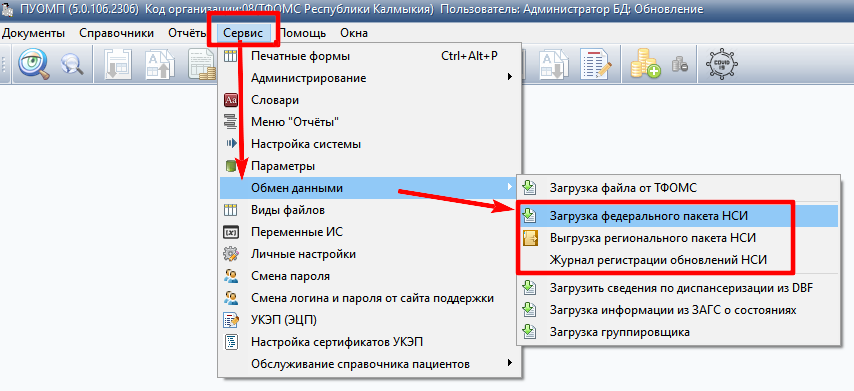Viewport: 854px width, 391px height.
Task: Select Обслуживание справочника пациентов entry
Action: pyautogui.click(x=370, y=363)
